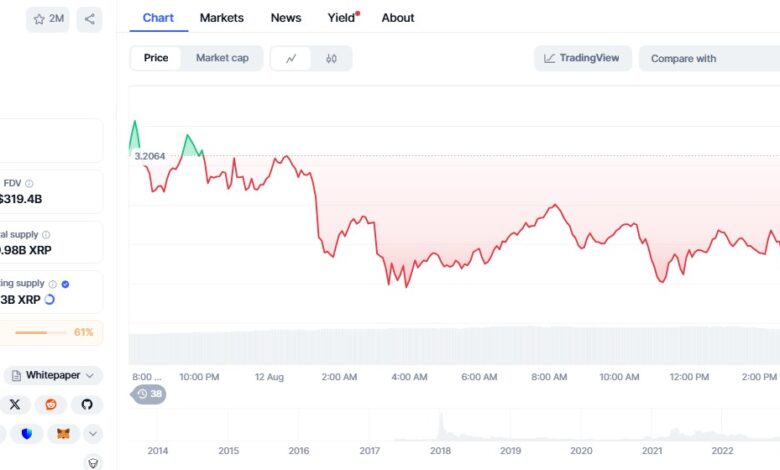Expand more wallets chevron

93,433
